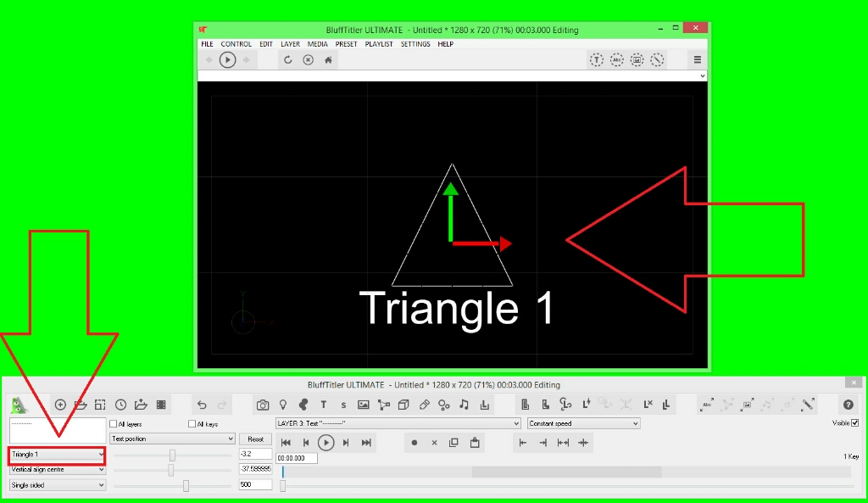Viewport: 868px width, 503px height.
Task: Open the CONTROL menu
Action: pyautogui.click(x=236, y=44)
